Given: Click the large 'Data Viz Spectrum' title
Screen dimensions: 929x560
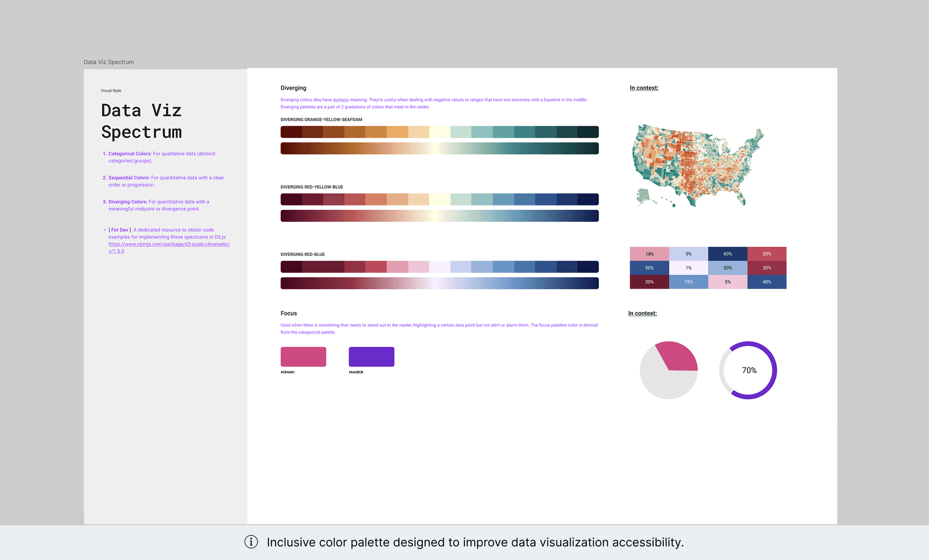Looking at the screenshot, I should click(x=142, y=121).
